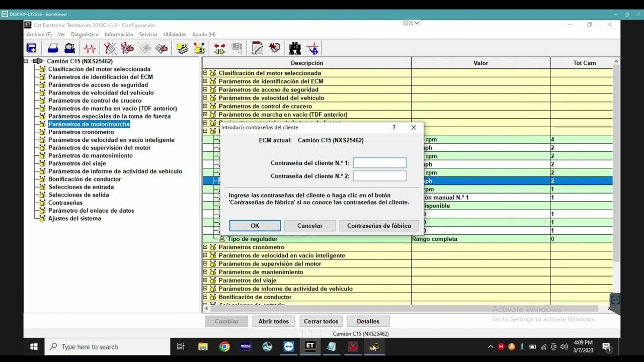Click the logged event codes icon with red eraser
644x362 pixels.
pyautogui.click(x=162, y=48)
